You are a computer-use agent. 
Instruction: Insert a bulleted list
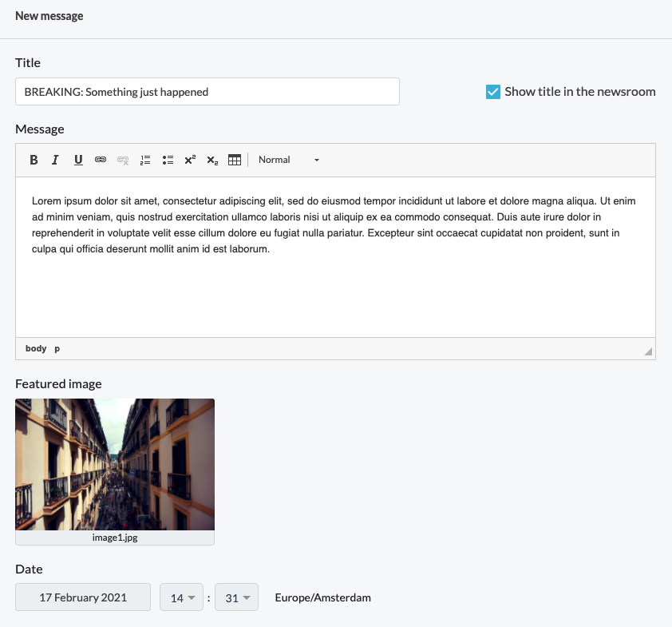(168, 160)
